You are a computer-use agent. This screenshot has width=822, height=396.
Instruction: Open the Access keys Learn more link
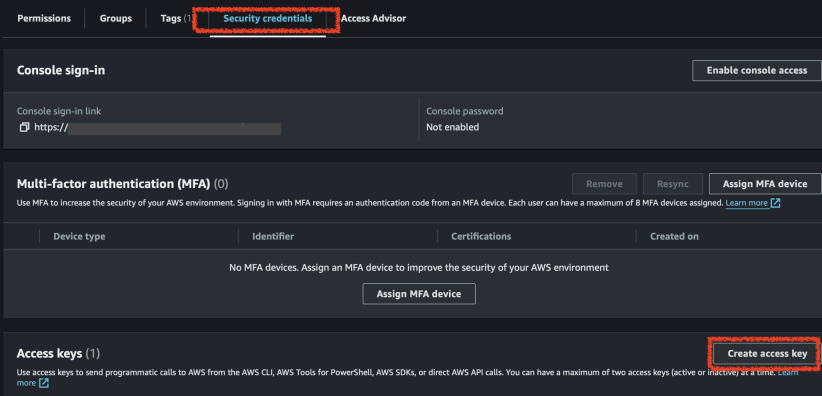(x=788, y=372)
